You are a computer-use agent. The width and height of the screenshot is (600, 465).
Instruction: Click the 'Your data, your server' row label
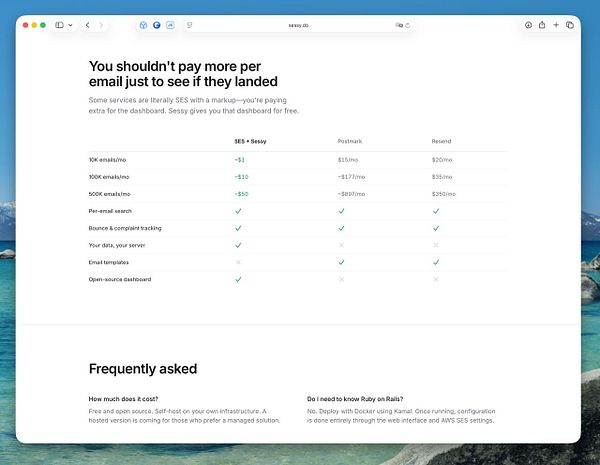pyautogui.click(x=117, y=245)
